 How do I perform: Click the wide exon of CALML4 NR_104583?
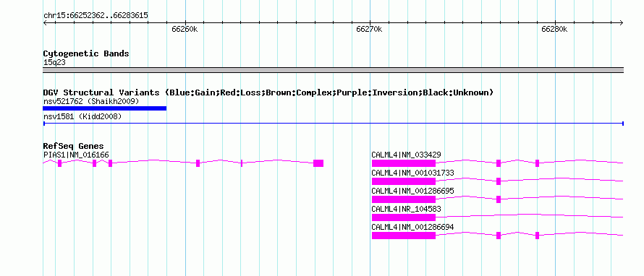pos(404,217)
